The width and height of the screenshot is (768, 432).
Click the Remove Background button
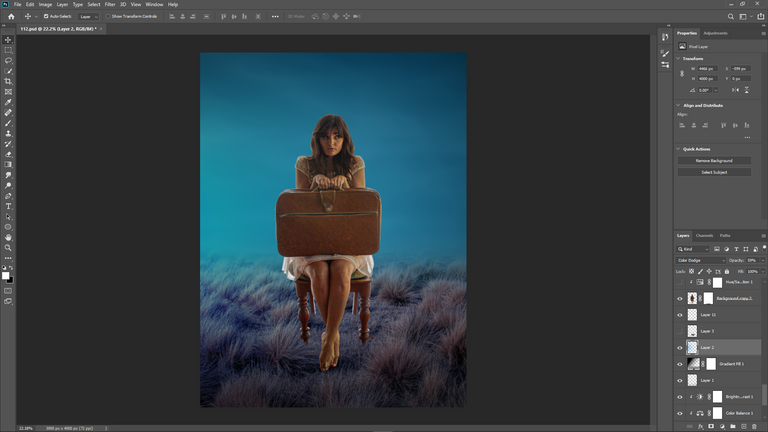click(714, 161)
